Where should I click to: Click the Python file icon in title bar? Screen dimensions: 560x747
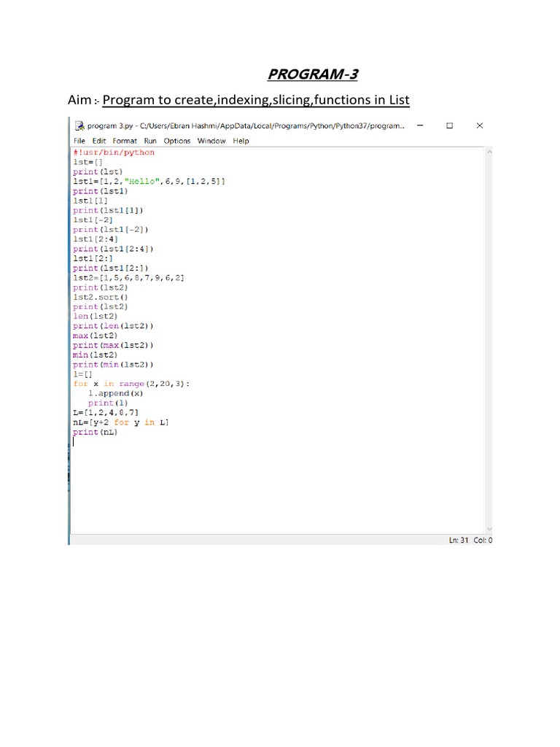[x=79, y=125]
